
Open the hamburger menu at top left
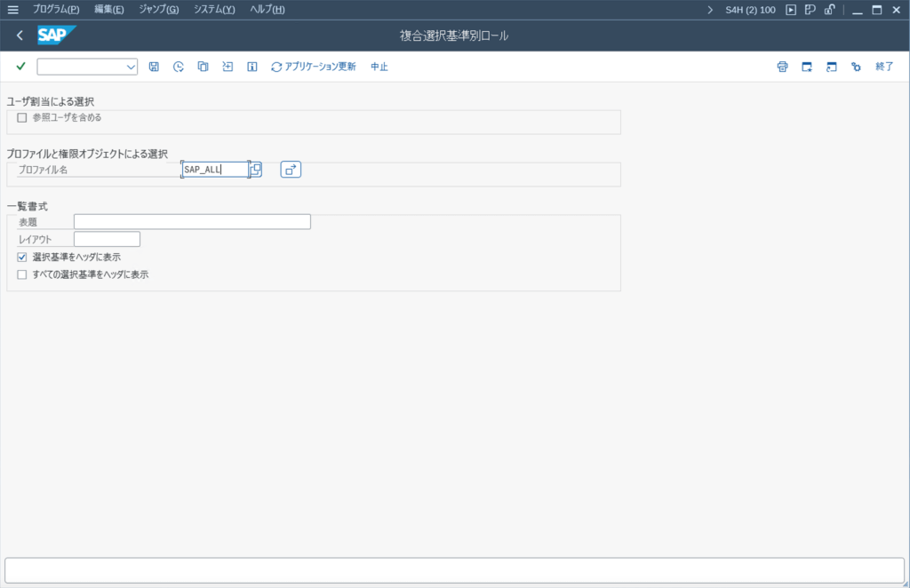[13, 9]
